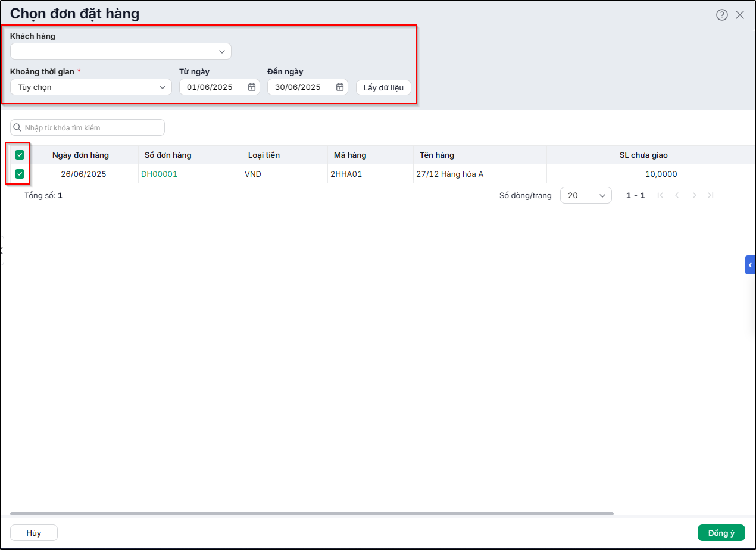Click the Tổng số: 1 label
The width and height of the screenshot is (756, 550).
[43, 195]
